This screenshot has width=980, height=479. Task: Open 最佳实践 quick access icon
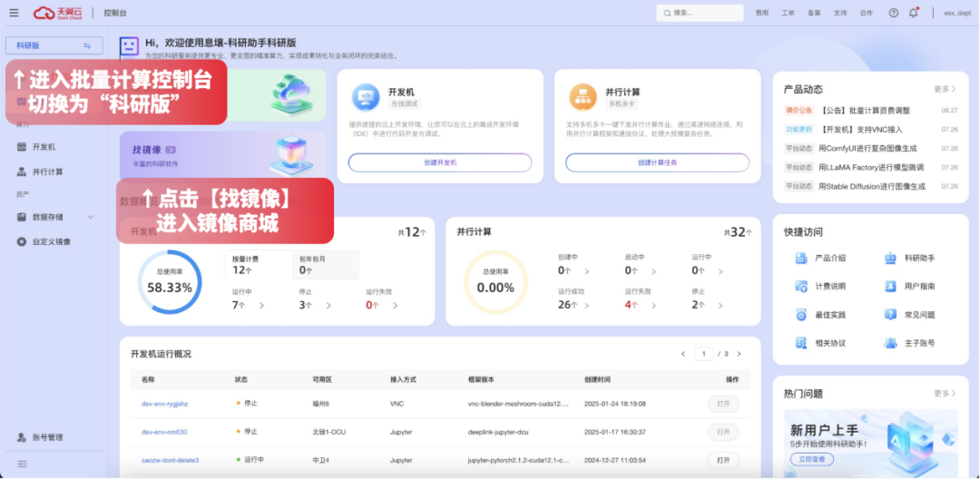click(x=801, y=315)
